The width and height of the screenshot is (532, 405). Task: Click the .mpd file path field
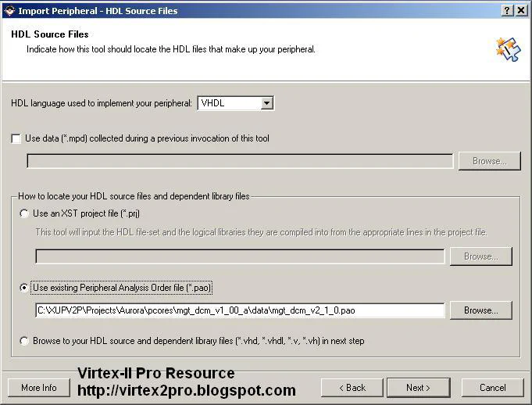point(240,161)
